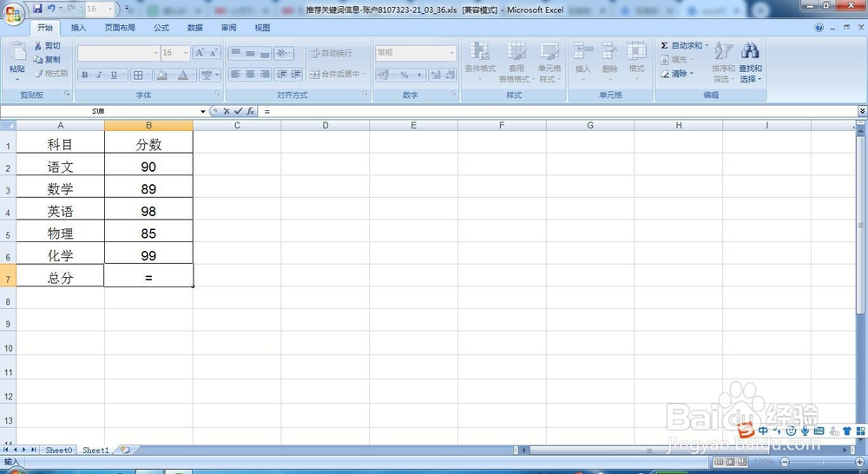Save the workbook from quick access toolbar
The height and width of the screenshot is (474, 868).
point(37,9)
